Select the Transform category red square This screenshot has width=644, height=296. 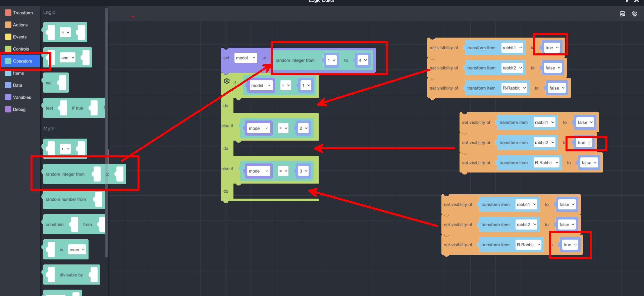click(8, 13)
